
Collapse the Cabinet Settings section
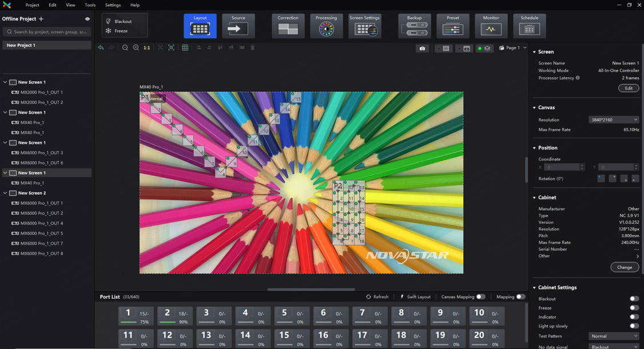click(534, 287)
